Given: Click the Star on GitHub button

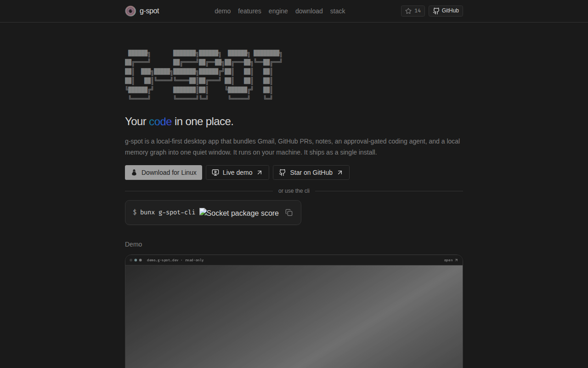Looking at the screenshot, I should coord(311,172).
